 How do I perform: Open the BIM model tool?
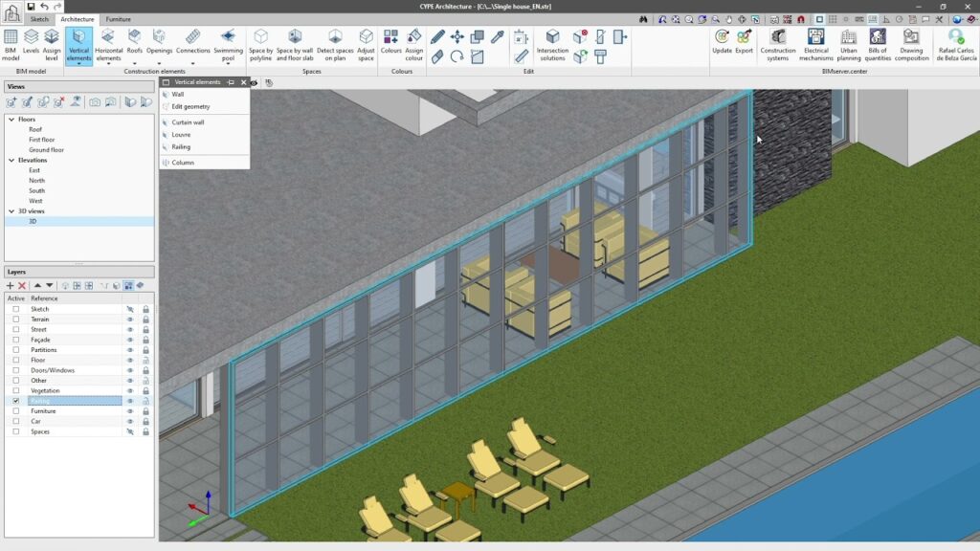pos(11,43)
